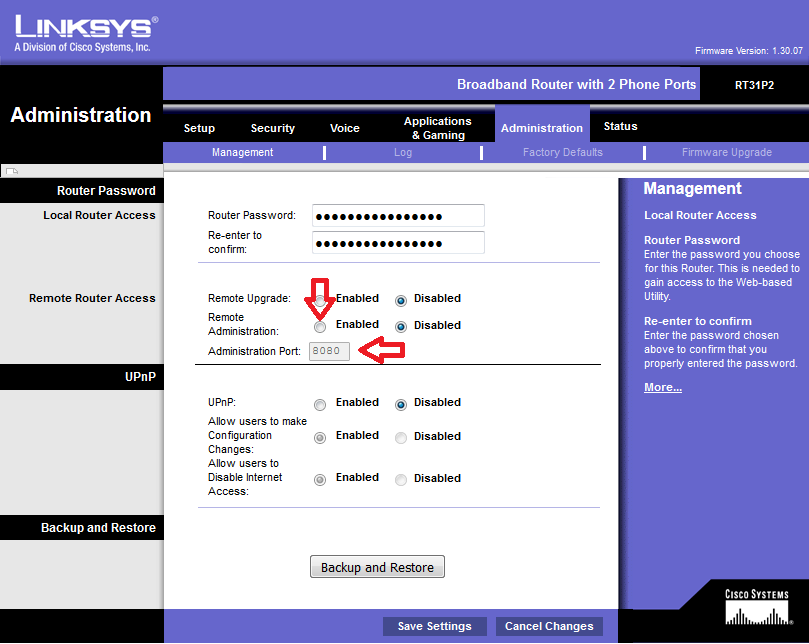Open the Setup tab
Viewport: 809px width, 644px height.
point(199,128)
